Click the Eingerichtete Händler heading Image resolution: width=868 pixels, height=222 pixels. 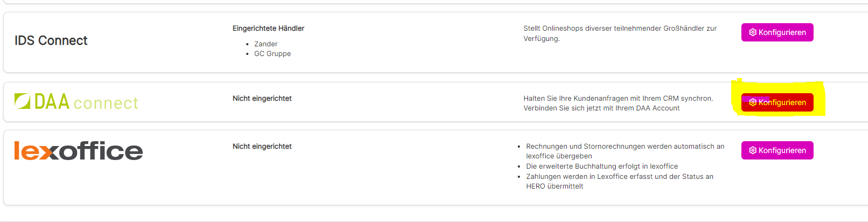[x=268, y=29]
